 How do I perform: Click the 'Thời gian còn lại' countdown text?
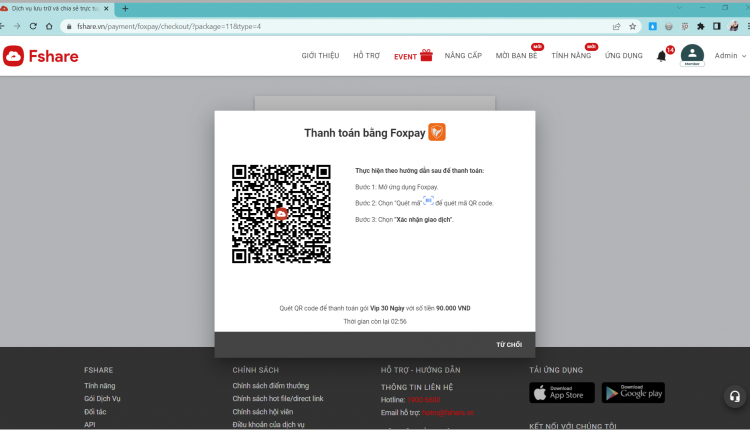coord(375,321)
